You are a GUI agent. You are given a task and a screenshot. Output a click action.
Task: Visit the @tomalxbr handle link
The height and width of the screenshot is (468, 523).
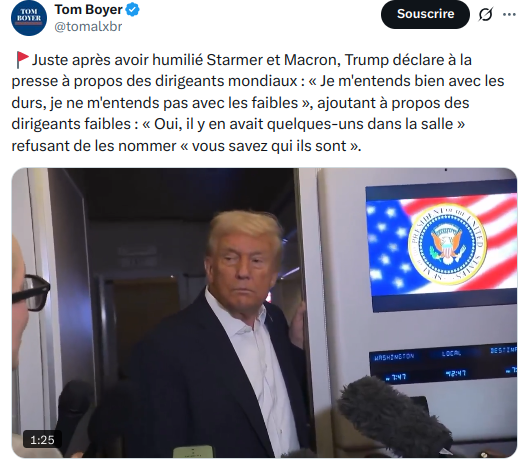pos(88,27)
